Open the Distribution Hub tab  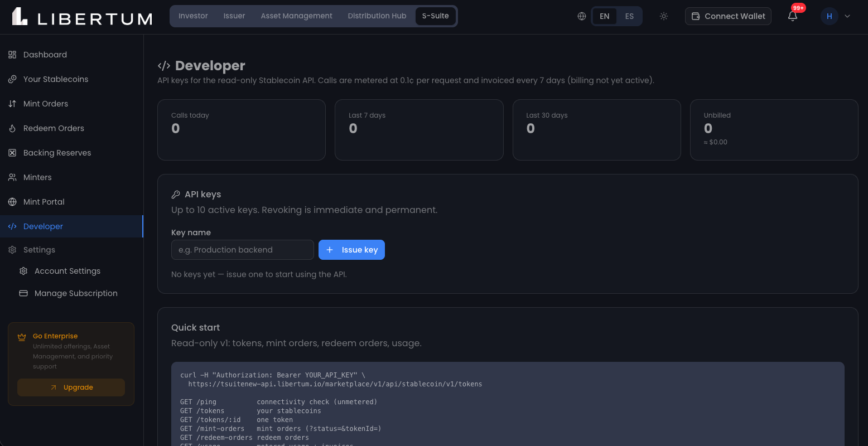377,16
